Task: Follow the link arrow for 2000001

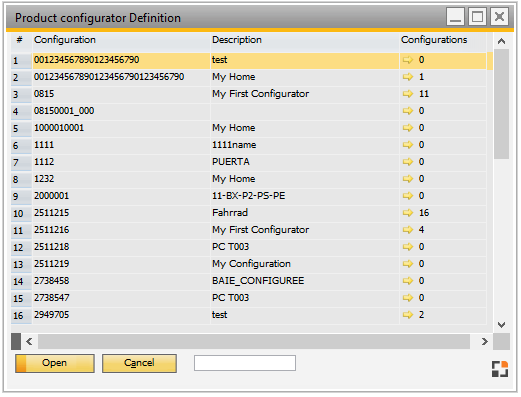Action: coord(407,196)
